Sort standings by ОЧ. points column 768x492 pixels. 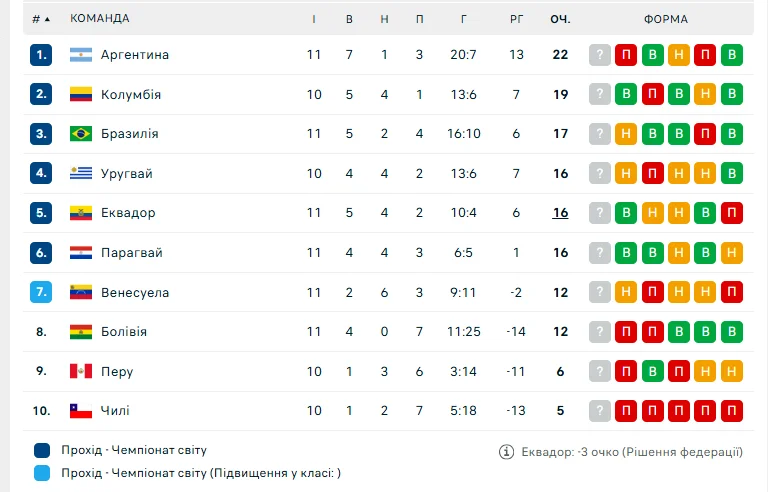(x=560, y=19)
